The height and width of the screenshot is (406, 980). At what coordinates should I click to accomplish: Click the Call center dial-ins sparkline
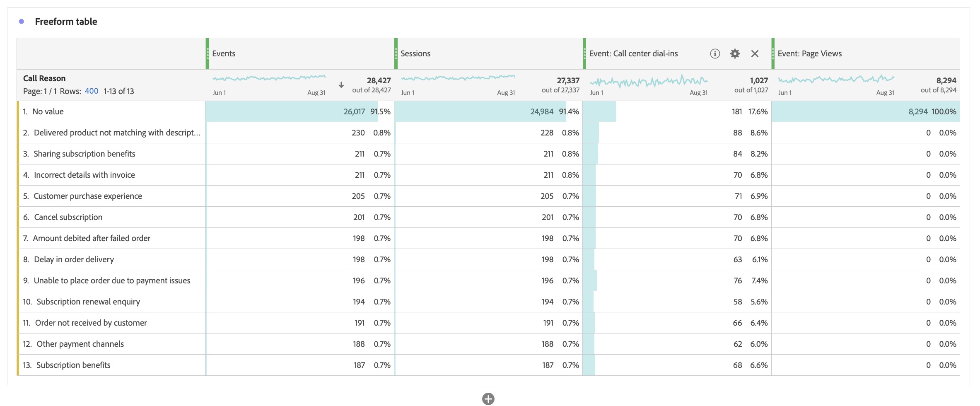pos(649,81)
